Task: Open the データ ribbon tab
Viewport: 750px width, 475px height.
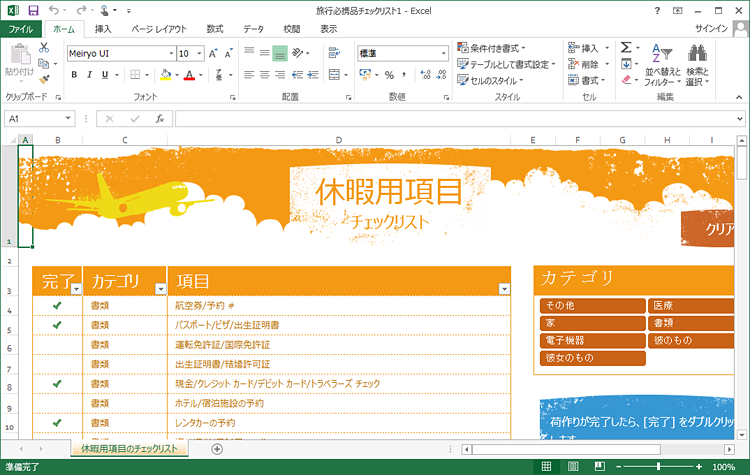Action: point(254,29)
